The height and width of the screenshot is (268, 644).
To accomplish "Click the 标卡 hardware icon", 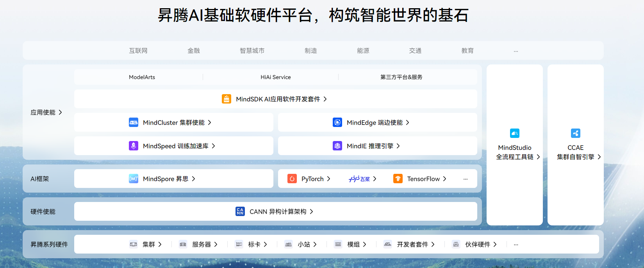I will click(x=239, y=244).
